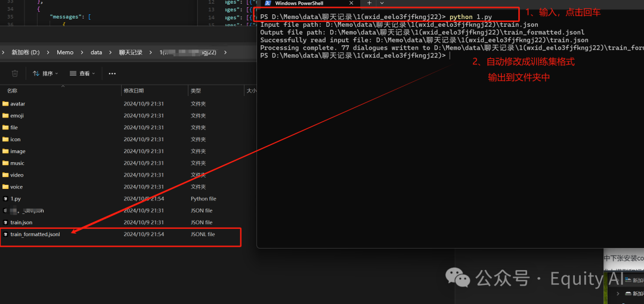644x304 pixels.
Task: Click the Processing complete output line in PowerShell
Action: [452, 48]
